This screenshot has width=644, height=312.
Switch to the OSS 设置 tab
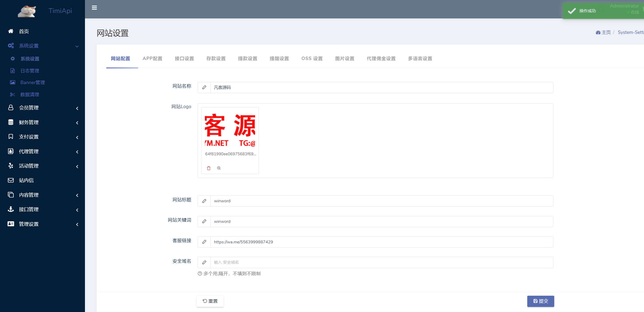312,58
